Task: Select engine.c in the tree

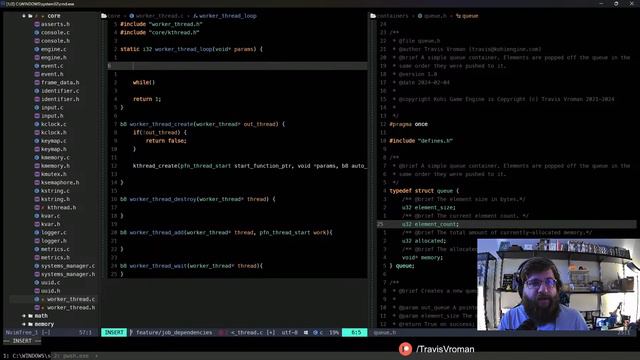Action: click(53, 49)
